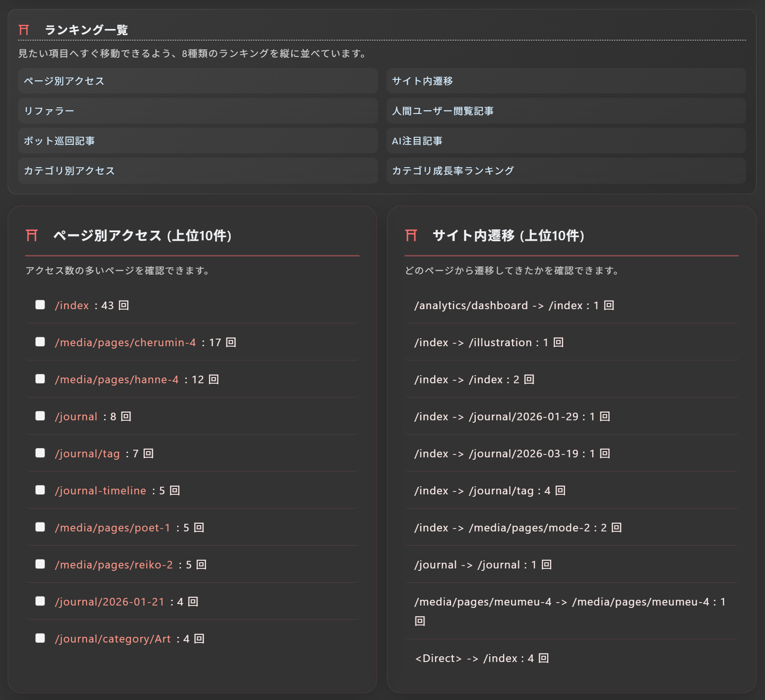Open the /journal-timeline page link
765x700 pixels.
[x=101, y=490]
